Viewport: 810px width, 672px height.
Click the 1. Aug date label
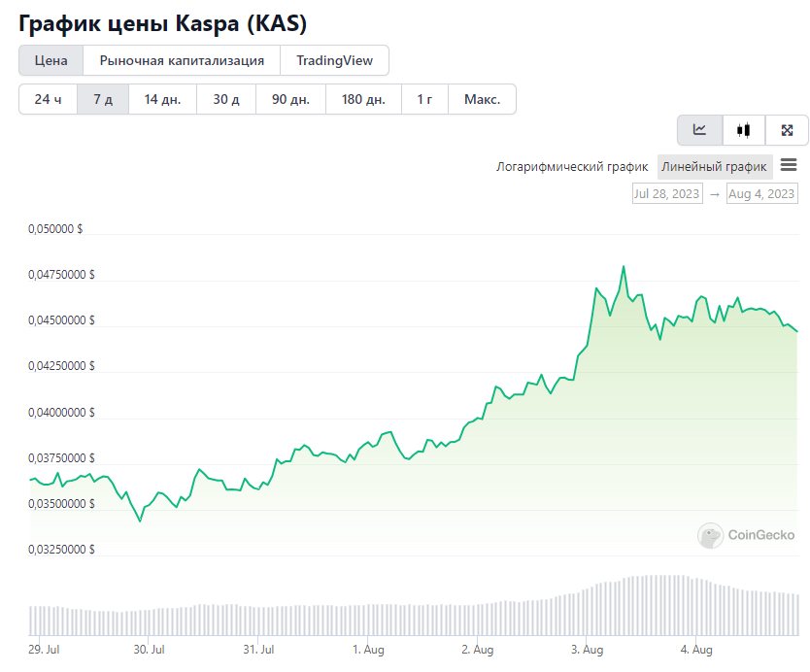pos(368,650)
